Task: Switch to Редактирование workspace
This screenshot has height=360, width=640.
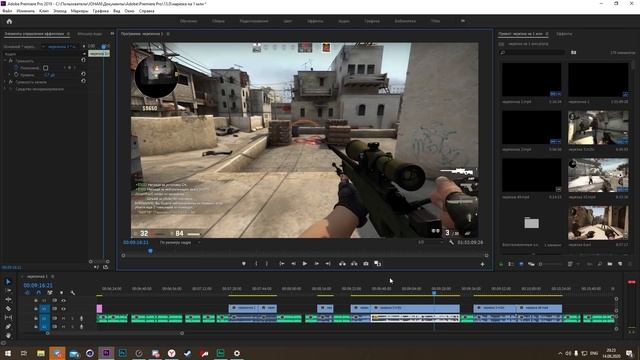Action: [x=254, y=21]
